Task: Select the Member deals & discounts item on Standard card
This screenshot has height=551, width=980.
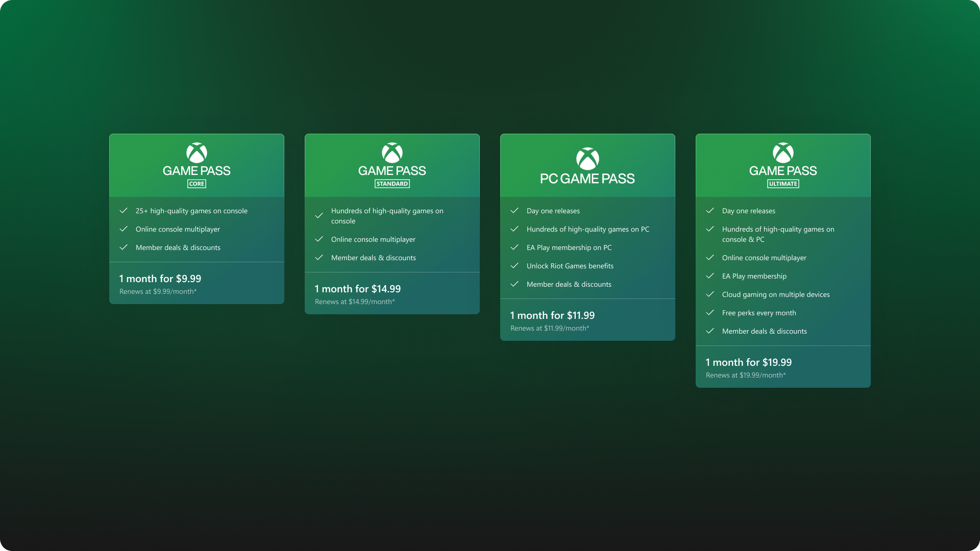Action: point(374,258)
